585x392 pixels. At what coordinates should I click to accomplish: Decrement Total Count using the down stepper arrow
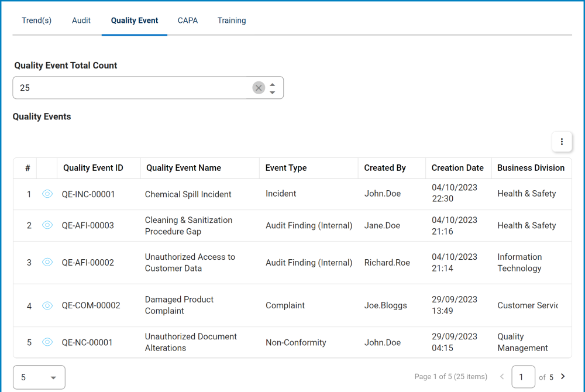click(x=273, y=91)
